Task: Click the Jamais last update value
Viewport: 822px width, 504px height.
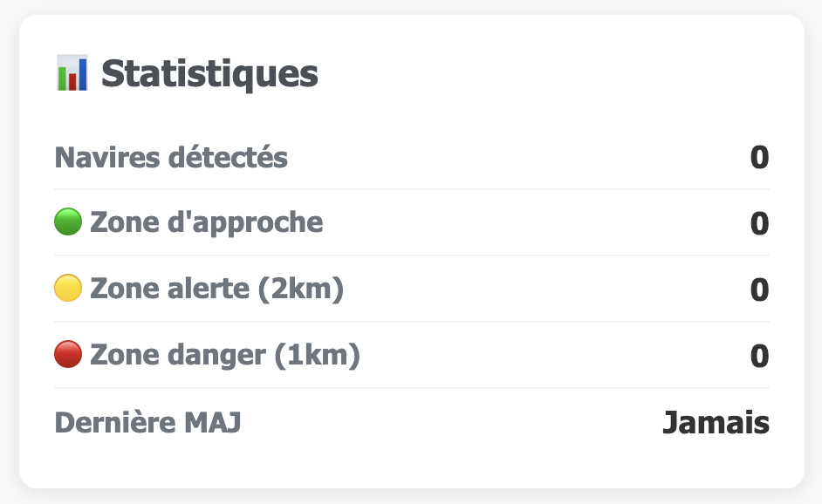Action: pyautogui.click(x=716, y=423)
